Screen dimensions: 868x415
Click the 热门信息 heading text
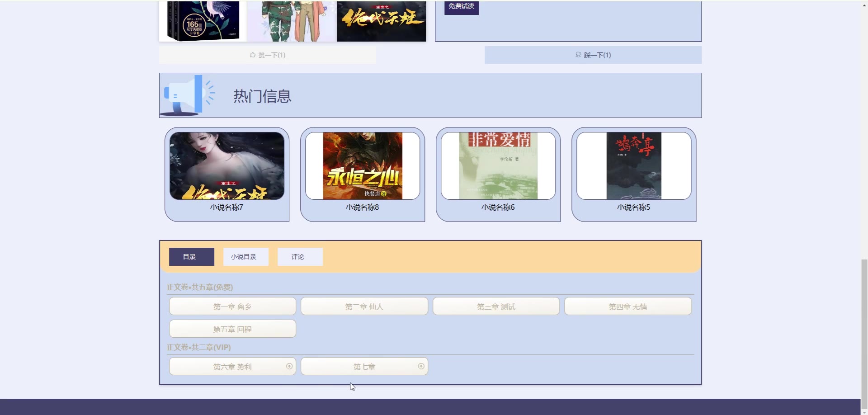[263, 96]
